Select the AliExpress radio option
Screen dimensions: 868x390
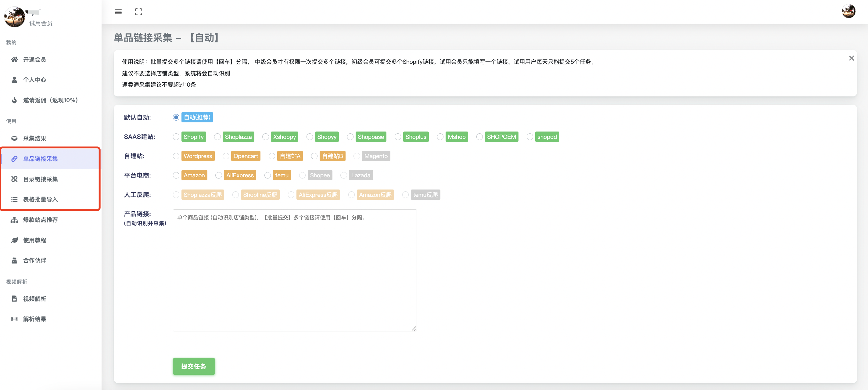[219, 175]
